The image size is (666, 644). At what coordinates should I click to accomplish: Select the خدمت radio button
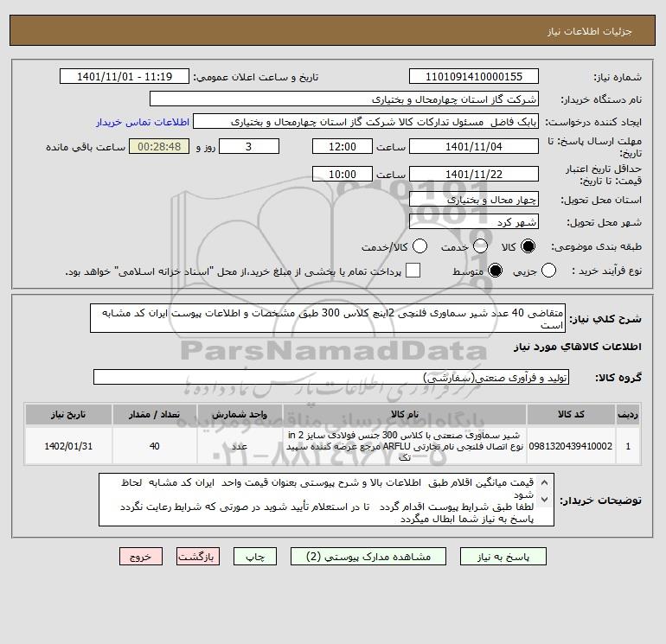(x=480, y=246)
